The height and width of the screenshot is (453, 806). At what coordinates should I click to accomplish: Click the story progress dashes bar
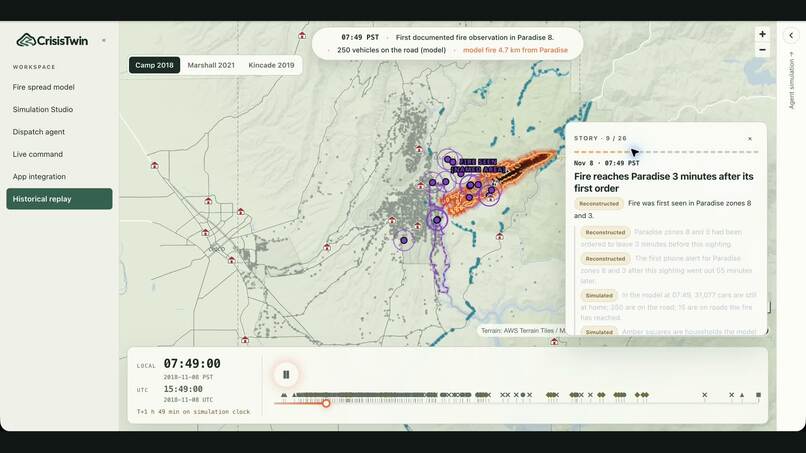click(666, 152)
